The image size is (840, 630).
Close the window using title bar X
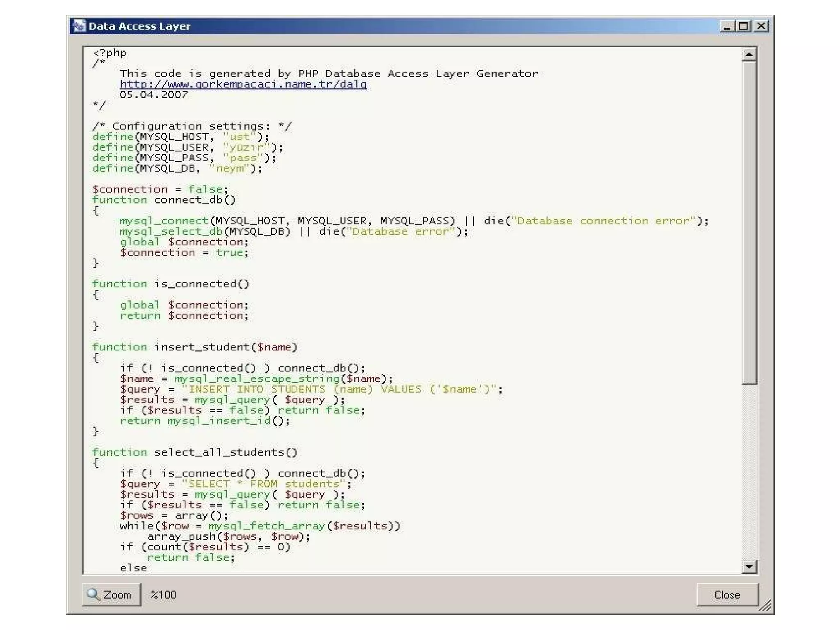[x=761, y=26]
